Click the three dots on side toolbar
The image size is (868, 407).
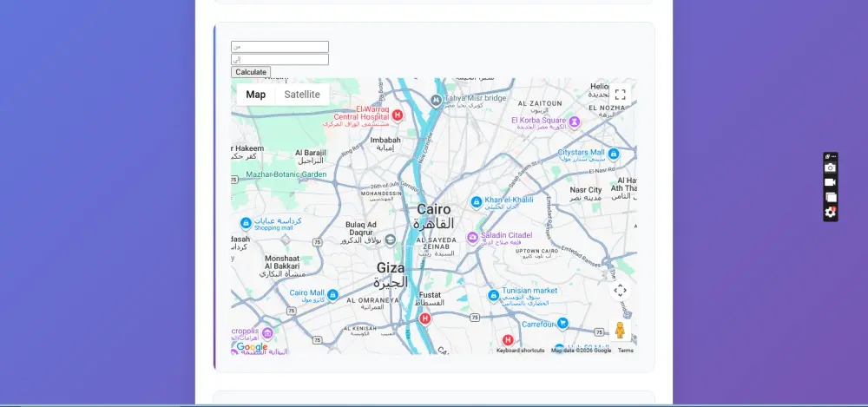[833, 157]
